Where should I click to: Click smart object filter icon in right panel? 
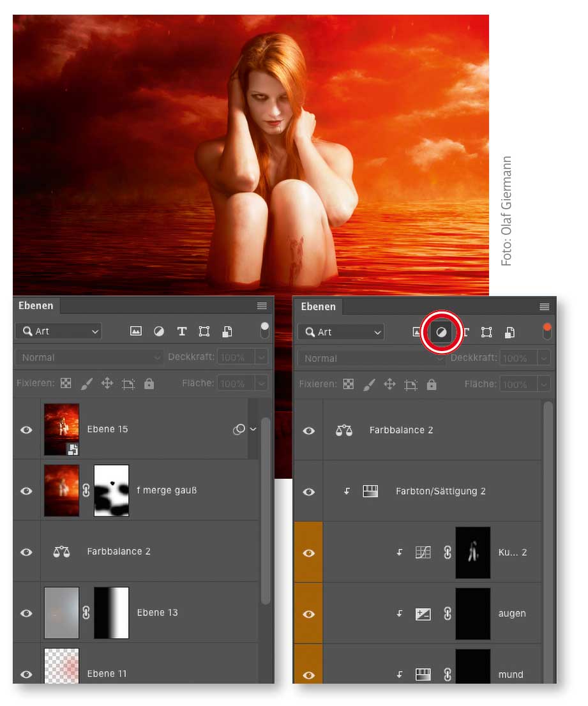coord(509,333)
